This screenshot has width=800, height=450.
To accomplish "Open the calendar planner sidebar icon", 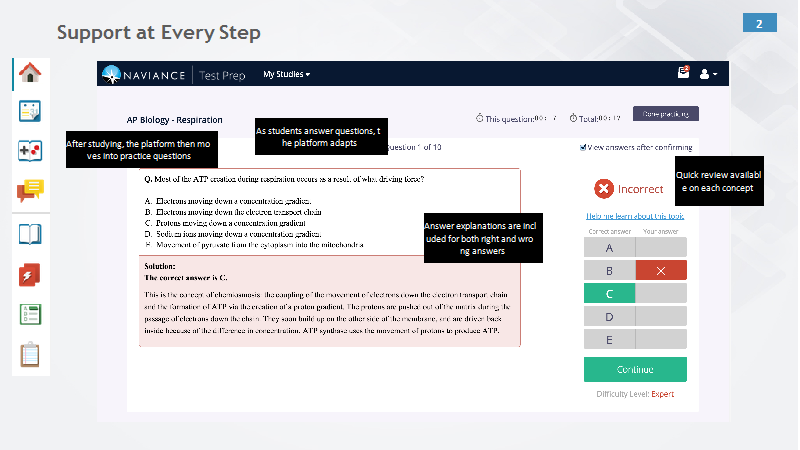I will click(x=30, y=111).
